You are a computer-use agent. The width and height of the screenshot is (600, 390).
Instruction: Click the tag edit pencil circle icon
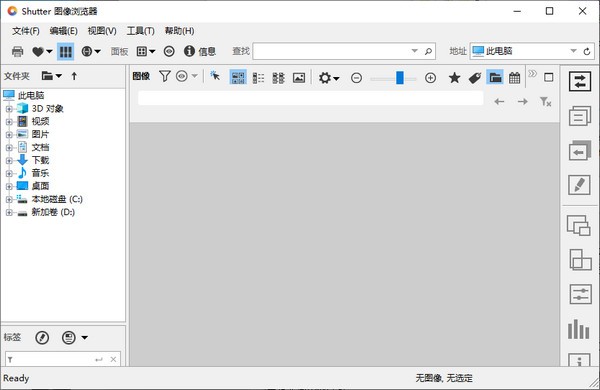click(42, 338)
